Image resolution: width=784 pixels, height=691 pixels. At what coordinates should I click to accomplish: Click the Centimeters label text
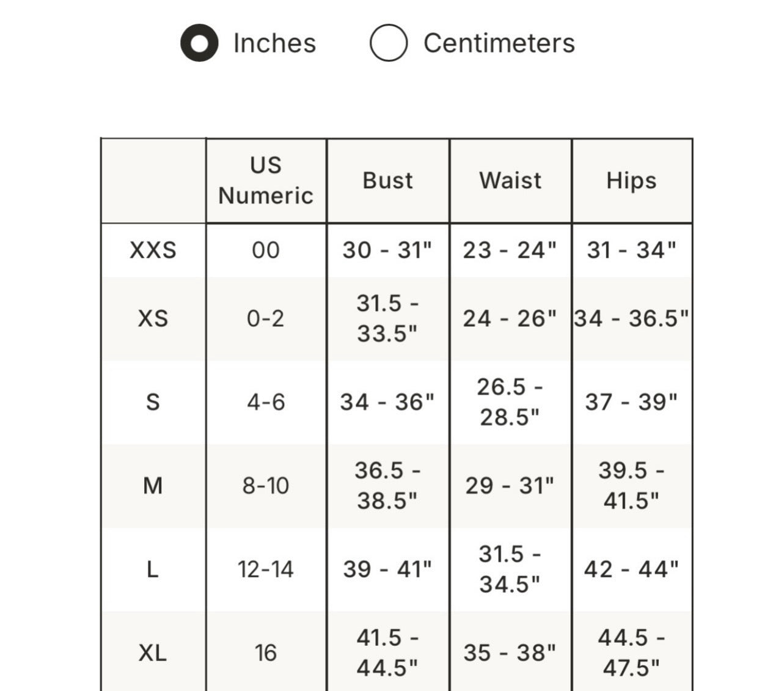coord(499,43)
